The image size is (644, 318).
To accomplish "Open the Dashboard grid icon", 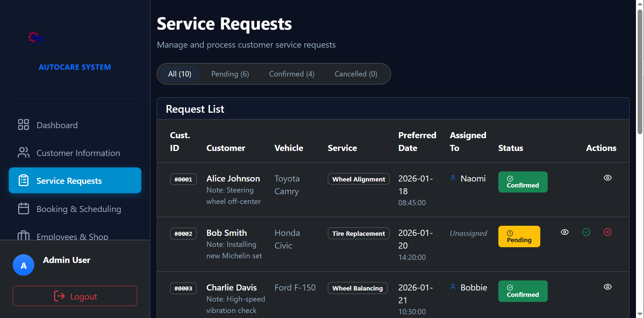I will coord(23,124).
